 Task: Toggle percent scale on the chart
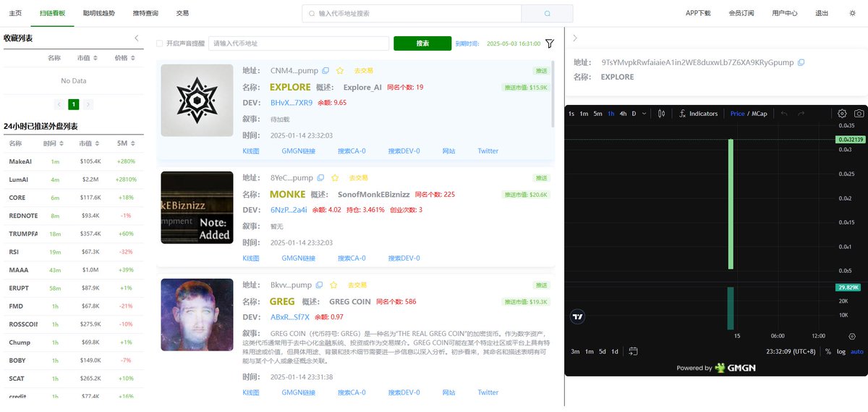click(x=828, y=351)
